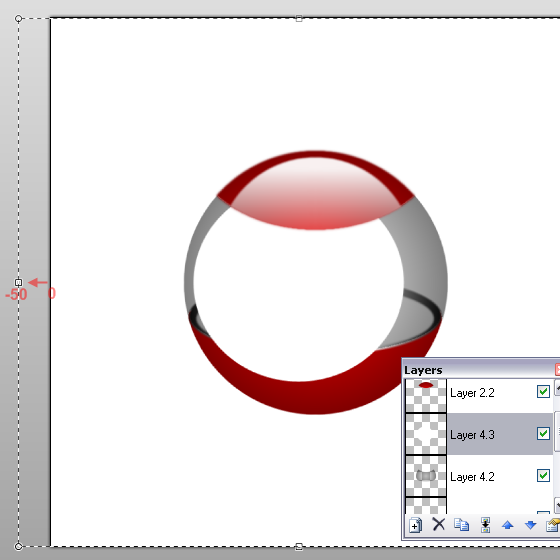Click the Layers scrollbar up arrow

(557, 388)
